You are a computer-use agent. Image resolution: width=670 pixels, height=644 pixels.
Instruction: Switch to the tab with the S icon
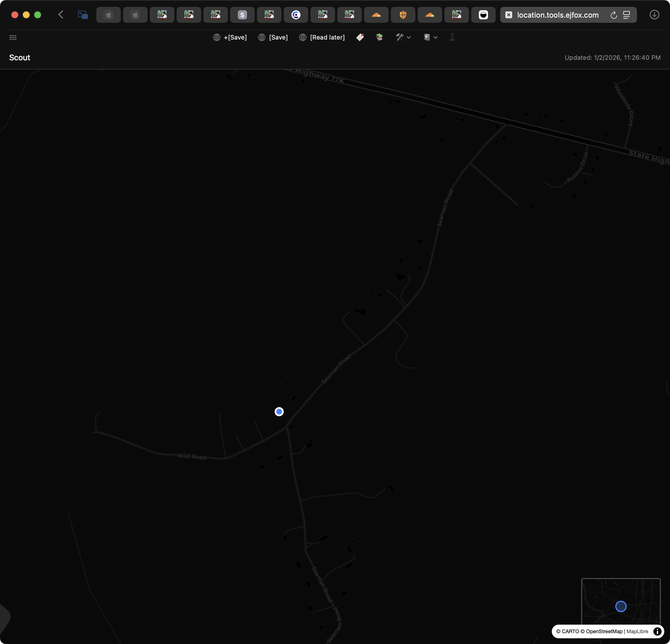(x=242, y=15)
